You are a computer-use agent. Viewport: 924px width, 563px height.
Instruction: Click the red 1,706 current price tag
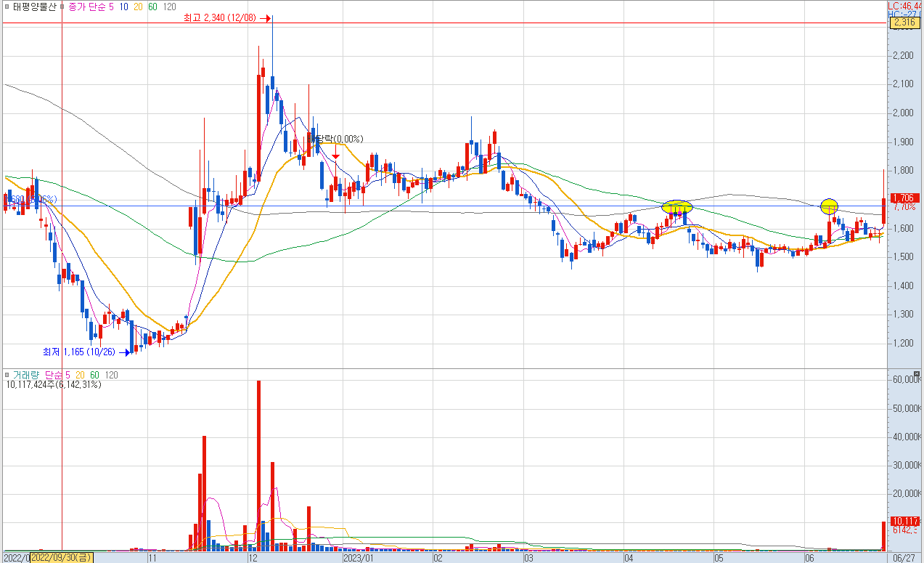[x=904, y=198]
